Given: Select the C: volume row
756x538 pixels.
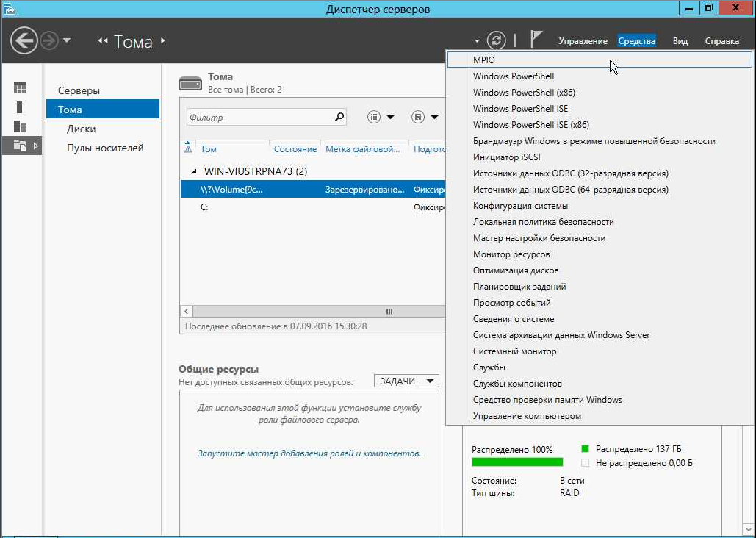Looking at the screenshot, I should tap(313, 207).
